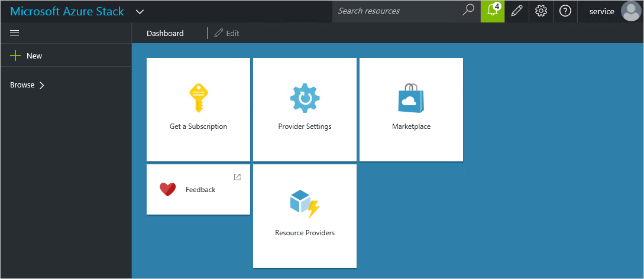644x279 pixels.
Task: Click the Provider Settings gear icon
Action: [x=305, y=99]
